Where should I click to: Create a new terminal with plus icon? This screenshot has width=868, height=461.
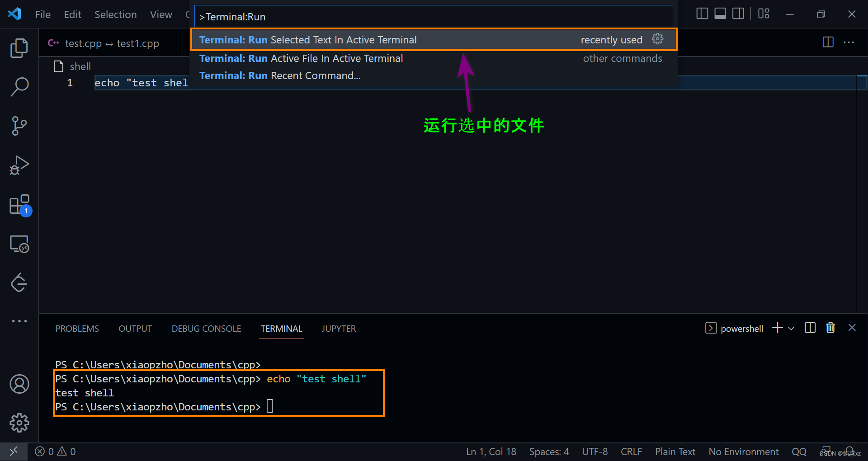(x=778, y=328)
